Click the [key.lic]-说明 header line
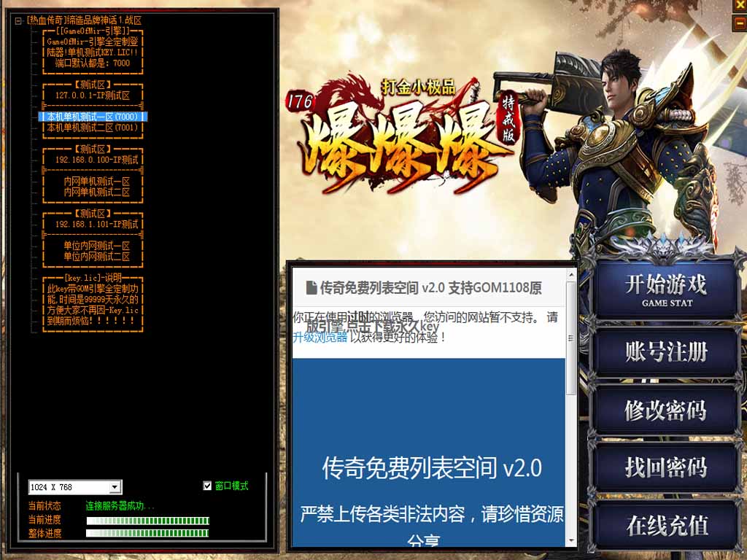The width and height of the screenshot is (747, 560). pyautogui.click(x=93, y=278)
